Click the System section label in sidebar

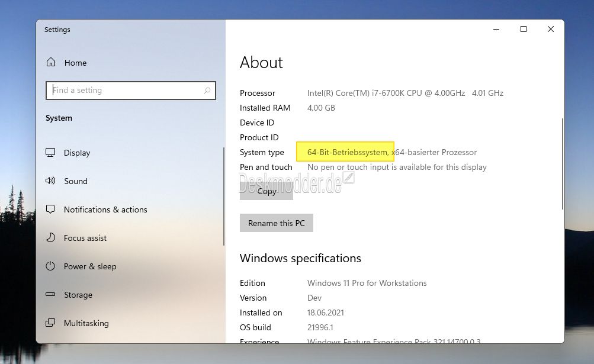pos(59,118)
